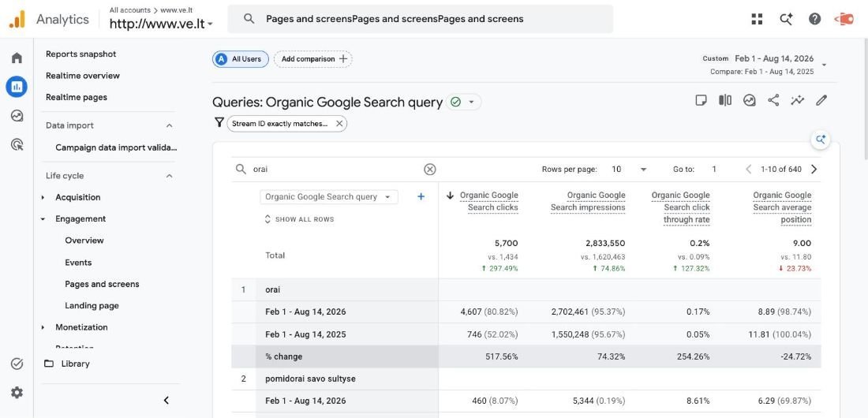Open Realtime pages
This screenshot has width=868, height=418.
[77, 97]
